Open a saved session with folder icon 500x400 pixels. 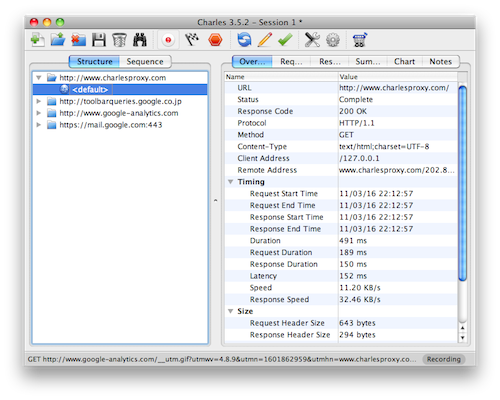[x=58, y=40]
